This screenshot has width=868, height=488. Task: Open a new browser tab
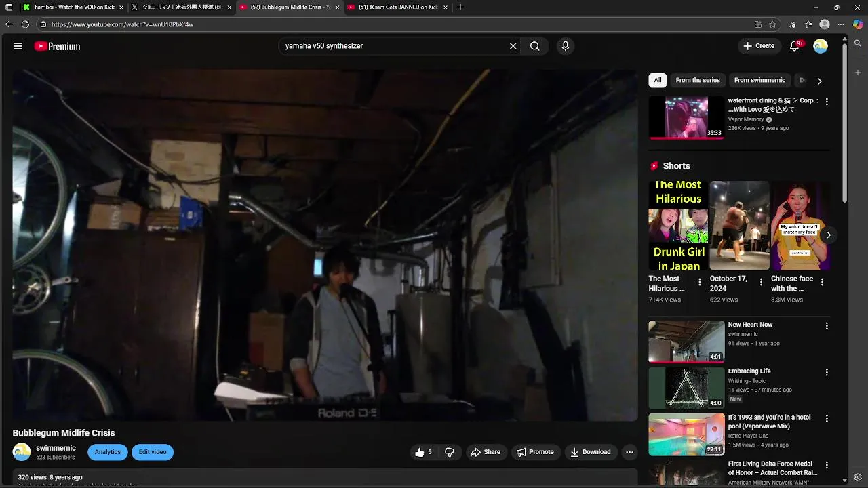460,7
